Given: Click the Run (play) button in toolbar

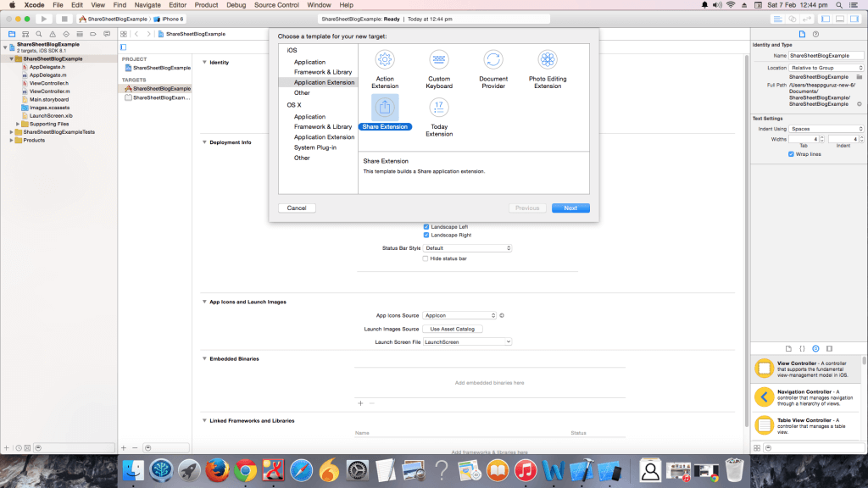Looking at the screenshot, I should point(44,19).
